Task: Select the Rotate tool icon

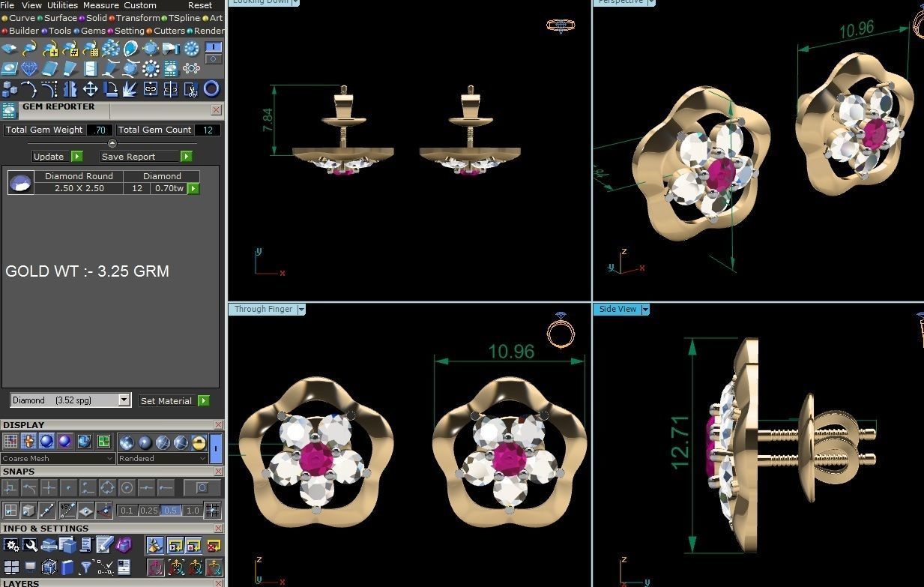Action: coord(110,90)
